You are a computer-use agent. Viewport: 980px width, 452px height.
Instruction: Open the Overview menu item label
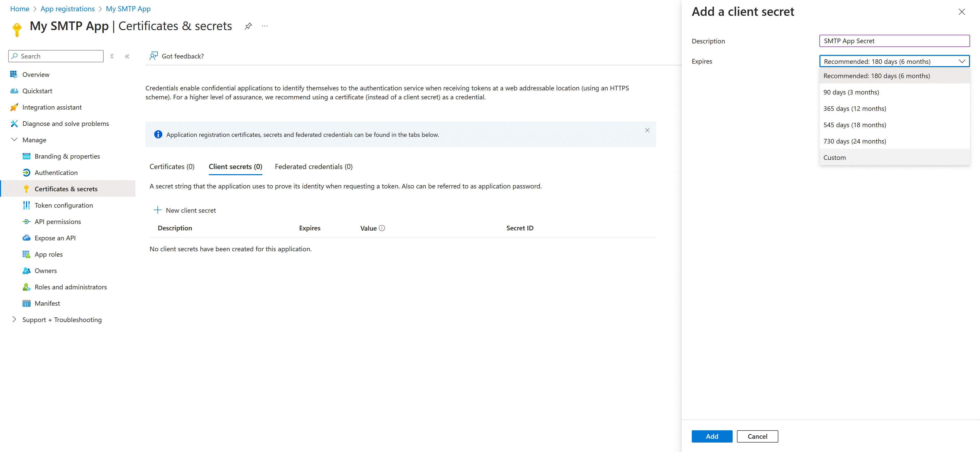[36, 75]
